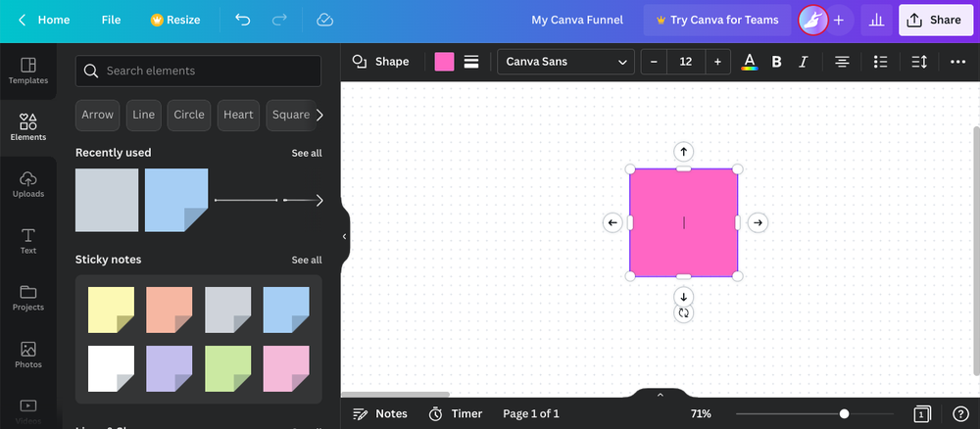The height and width of the screenshot is (429, 980).
Task: Add the salmon sticky note
Action: [169, 310]
